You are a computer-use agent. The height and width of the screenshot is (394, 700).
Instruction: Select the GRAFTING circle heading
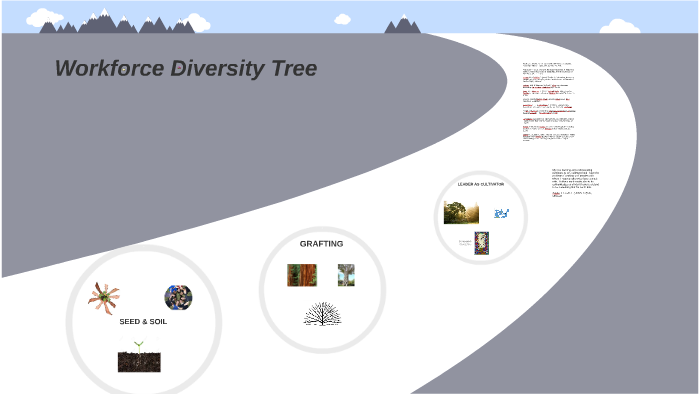(321, 244)
